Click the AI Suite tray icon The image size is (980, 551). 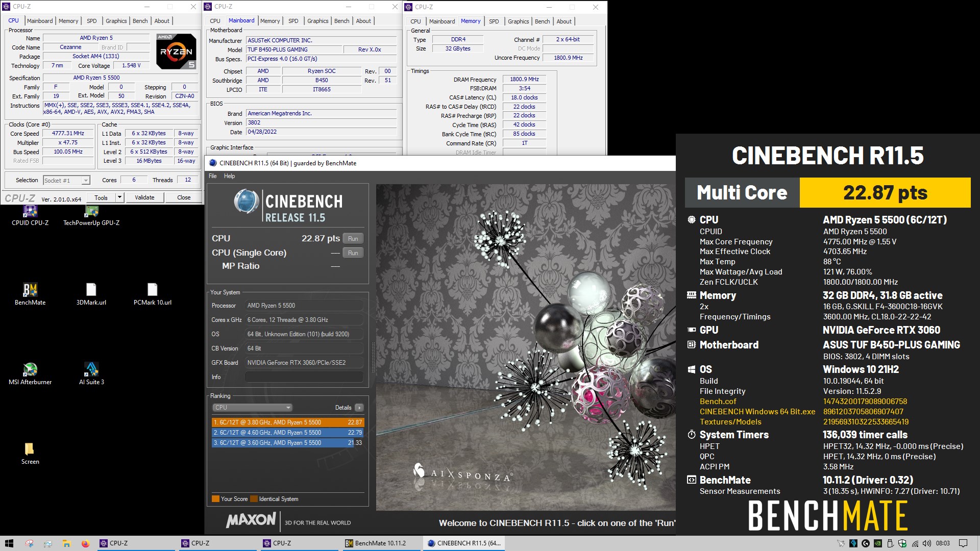[853, 543]
